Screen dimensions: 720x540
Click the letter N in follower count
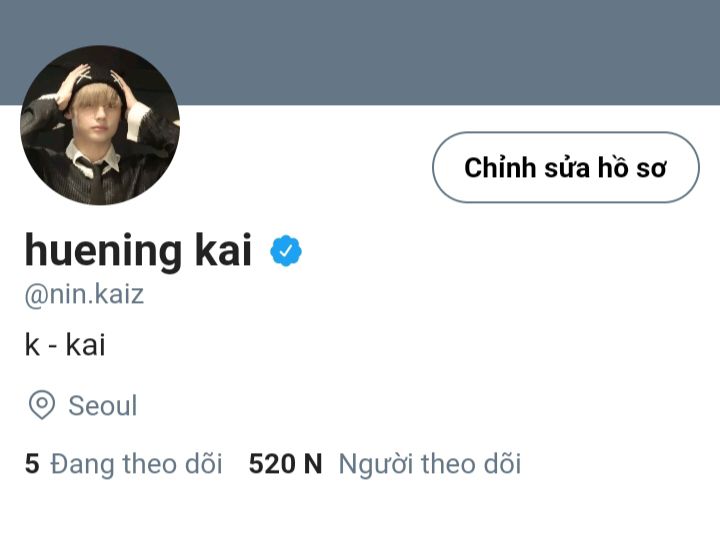coord(313,464)
